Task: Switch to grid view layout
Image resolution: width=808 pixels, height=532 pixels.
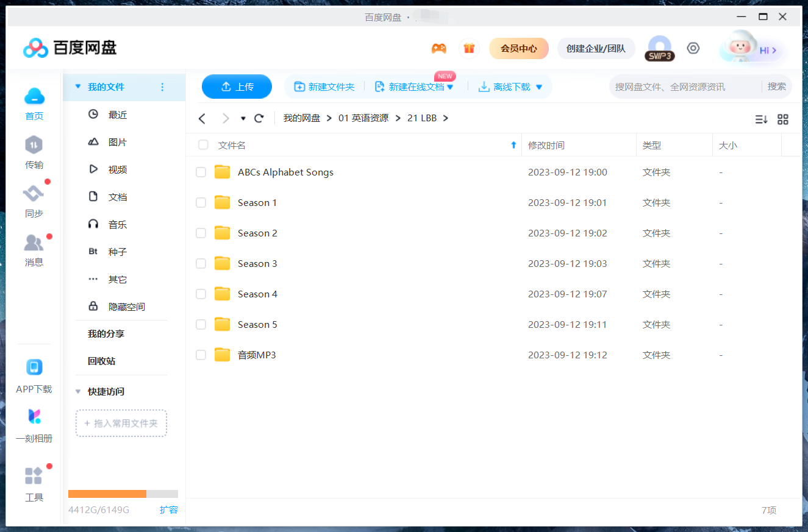Action: 783,119
